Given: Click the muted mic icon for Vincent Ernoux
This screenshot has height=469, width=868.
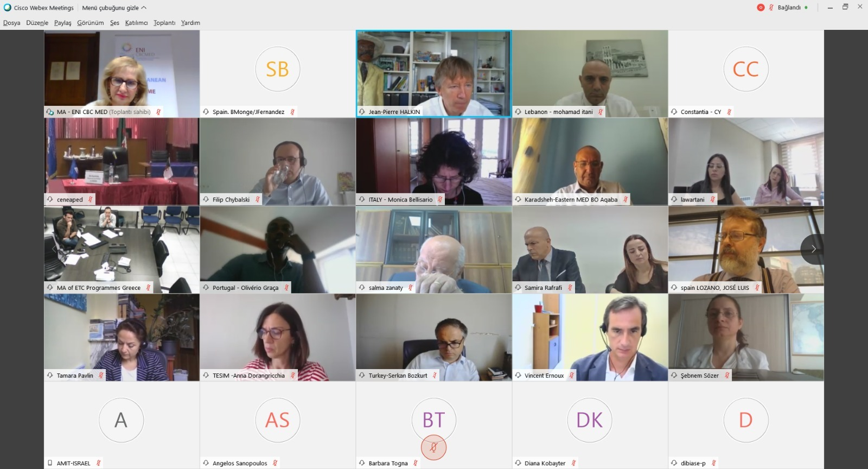Looking at the screenshot, I should (571, 376).
